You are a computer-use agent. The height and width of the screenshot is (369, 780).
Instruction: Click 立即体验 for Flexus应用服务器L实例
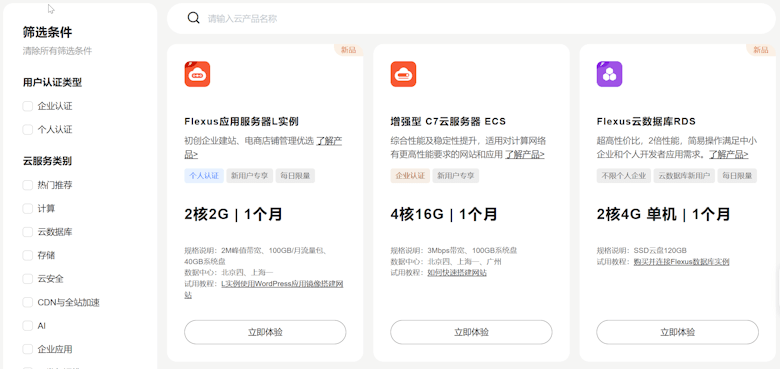265,332
